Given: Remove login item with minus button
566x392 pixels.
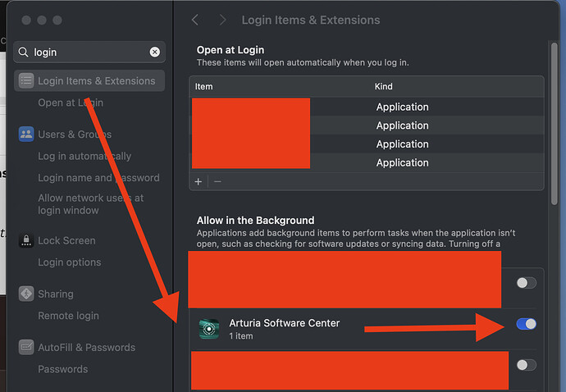Looking at the screenshot, I should [x=217, y=181].
